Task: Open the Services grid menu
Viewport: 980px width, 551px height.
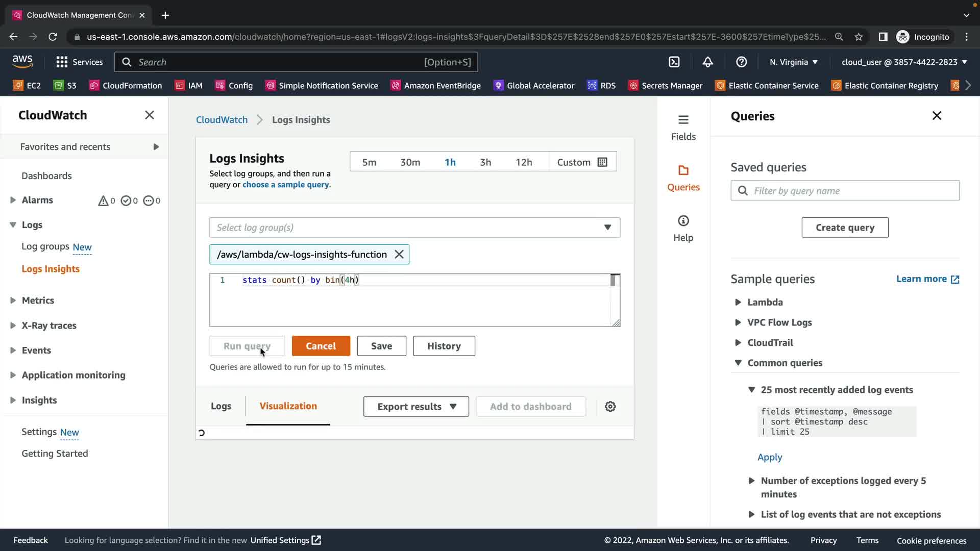Action: (79, 62)
